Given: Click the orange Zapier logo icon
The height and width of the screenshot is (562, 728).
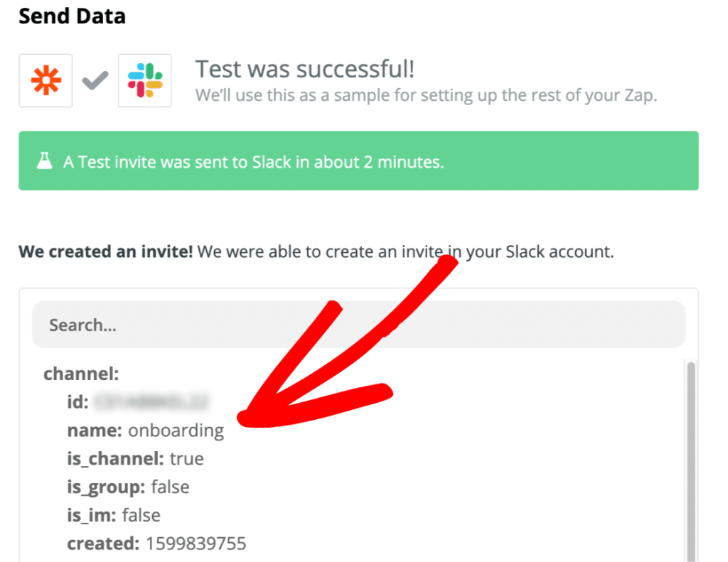Looking at the screenshot, I should click(45, 80).
